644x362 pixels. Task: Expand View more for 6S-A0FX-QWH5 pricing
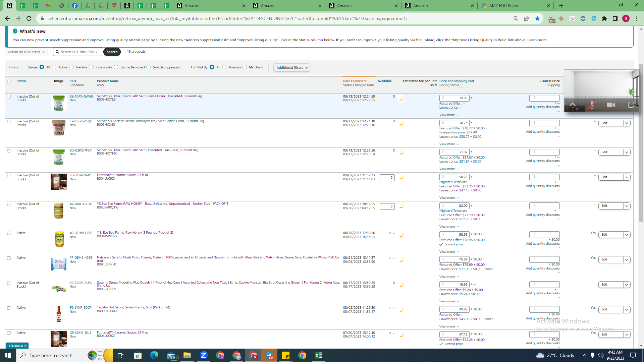[x=449, y=115]
